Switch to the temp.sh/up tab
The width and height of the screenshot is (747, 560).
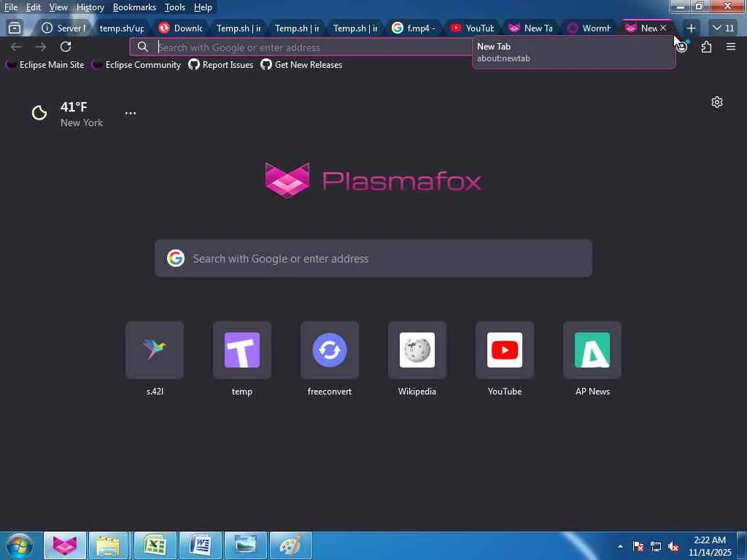(x=122, y=28)
